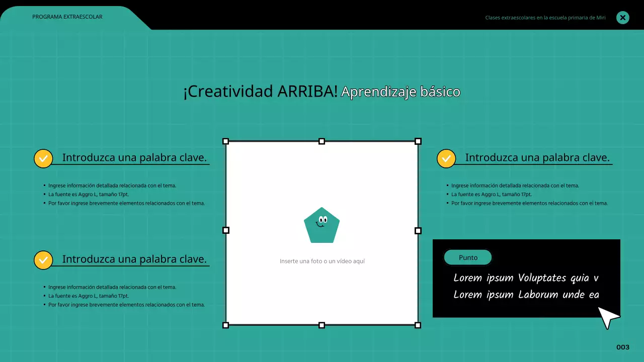The height and width of the screenshot is (362, 644).
Task: Select the '¡Creatividad ARRIBA!' title text
Action: [x=260, y=92]
